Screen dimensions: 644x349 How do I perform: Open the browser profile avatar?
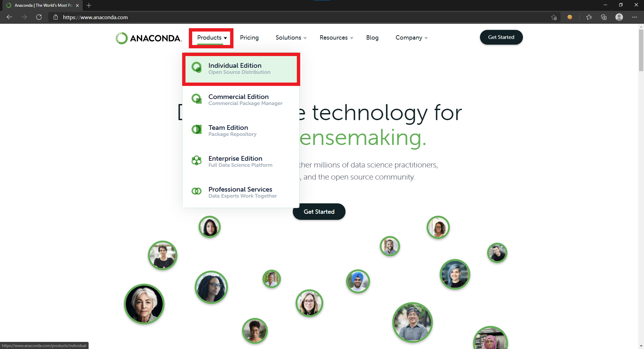click(619, 17)
